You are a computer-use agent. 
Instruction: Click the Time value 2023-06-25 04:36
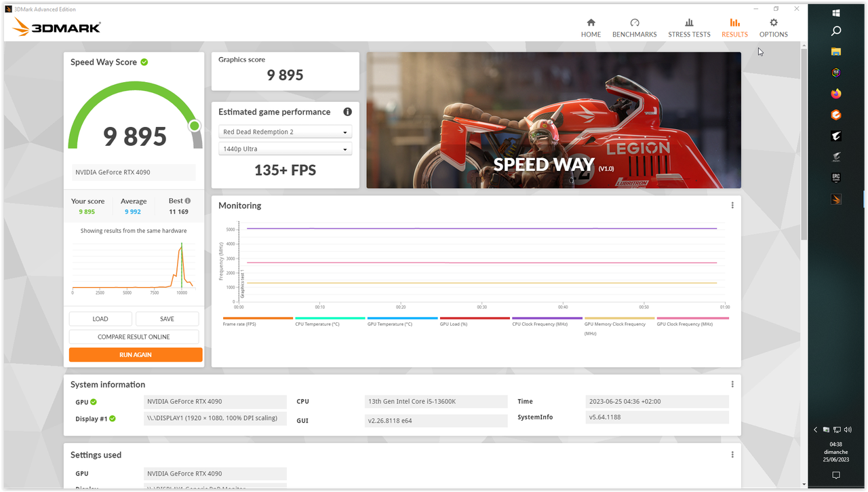pos(657,402)
